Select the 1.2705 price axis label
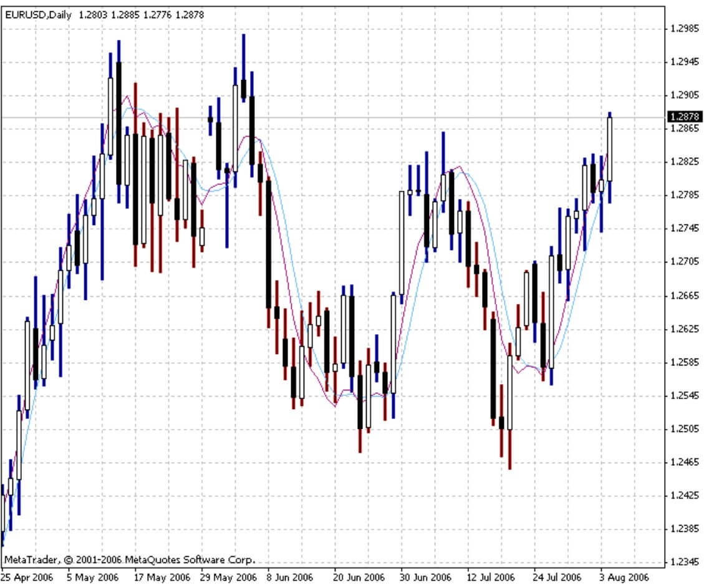The width and height of the screenshot is (714, 588). 685,261
